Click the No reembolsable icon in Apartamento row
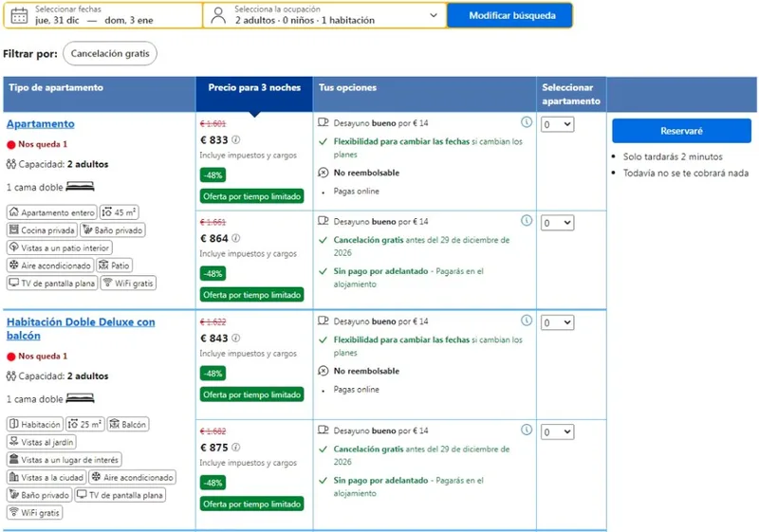 (324, 173)
